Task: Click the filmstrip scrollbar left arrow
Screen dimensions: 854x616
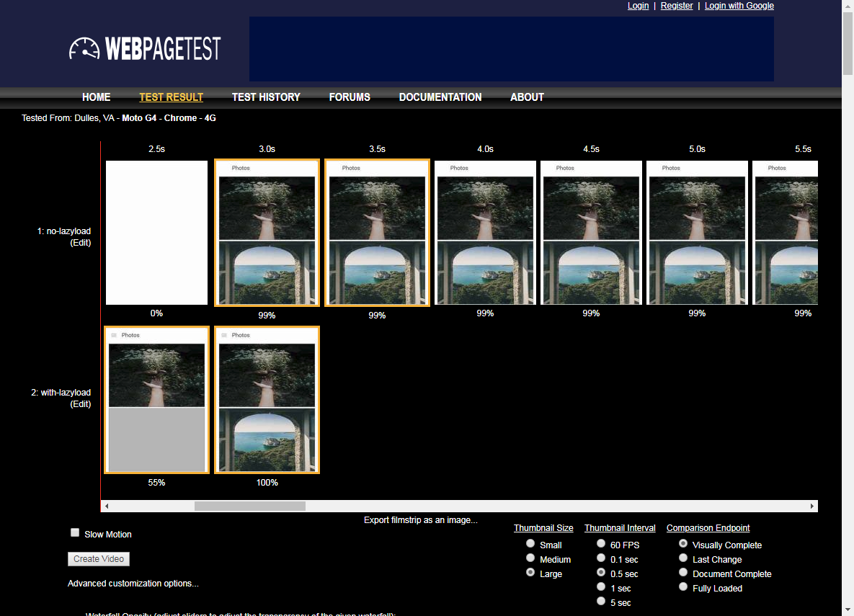Action: (107, 506)
